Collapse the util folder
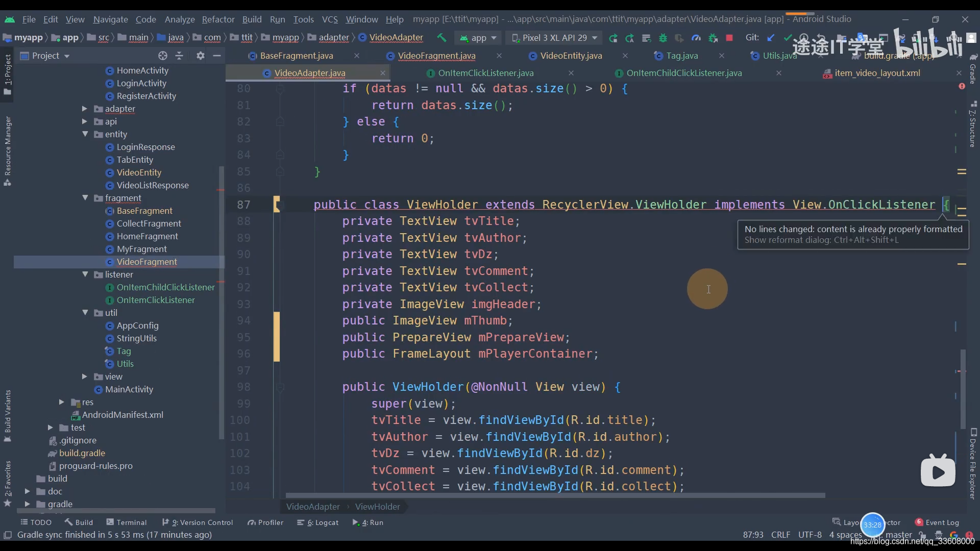The height and width of the screenshot is (551, 980). pyautogui.click(x=85, y=313)
